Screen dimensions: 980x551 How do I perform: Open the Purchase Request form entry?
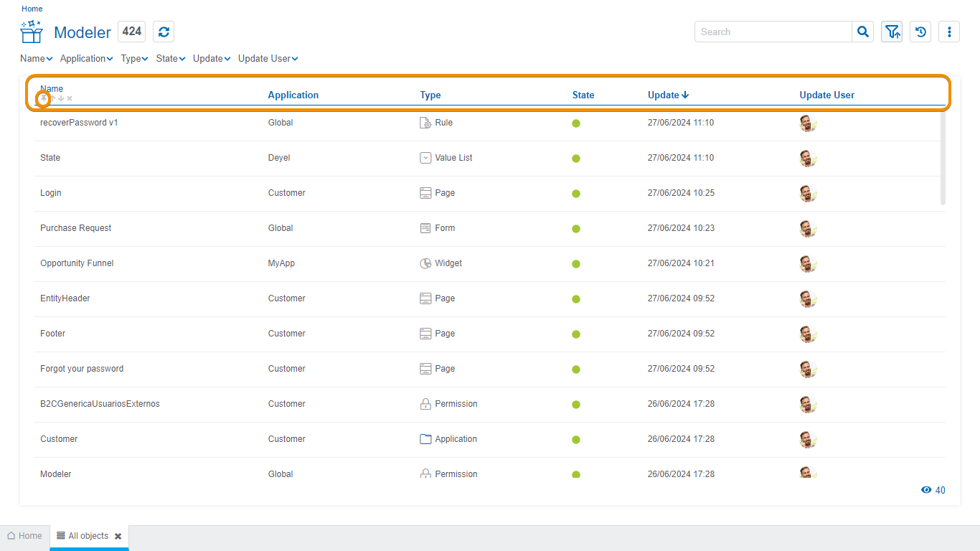[x=76, y=228]
